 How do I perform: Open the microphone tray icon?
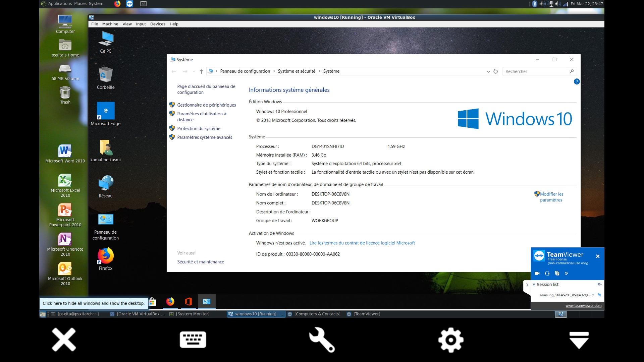click(551, 4)
